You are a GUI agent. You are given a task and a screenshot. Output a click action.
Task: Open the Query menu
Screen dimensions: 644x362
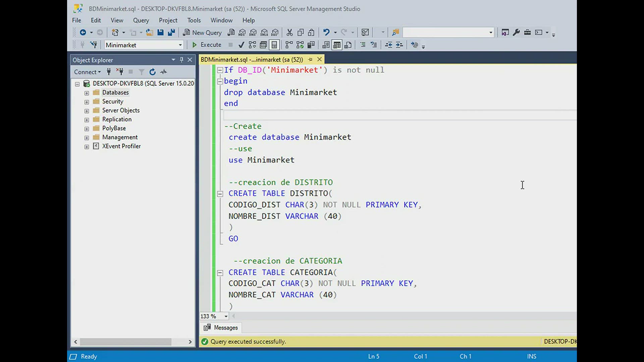point(141,20)
